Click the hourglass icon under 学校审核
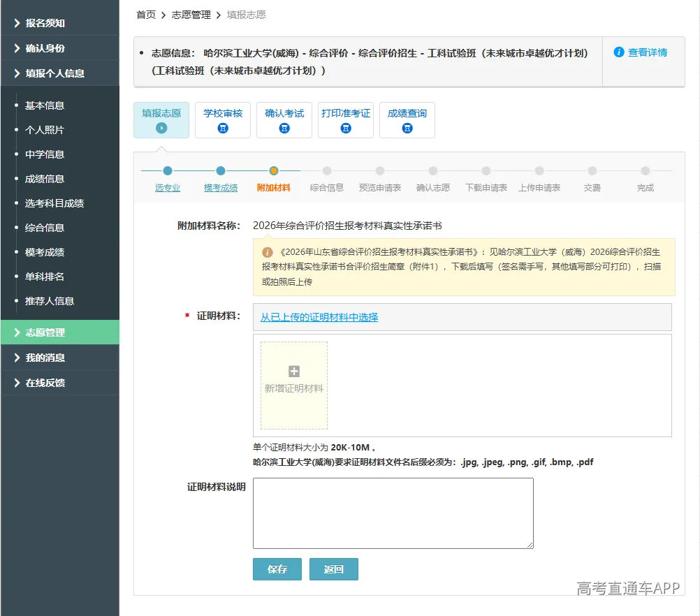 pyautogui.click(x=223, y=128)
